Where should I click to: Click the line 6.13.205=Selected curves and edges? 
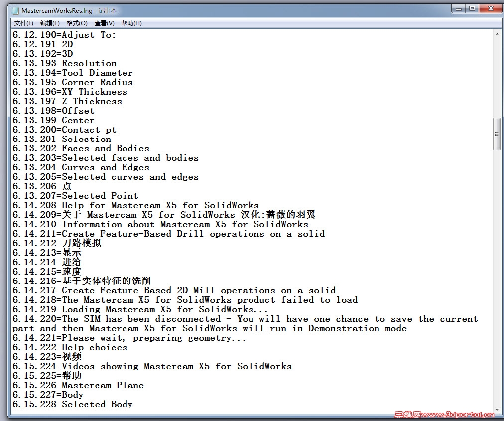[x=106, y=177]
